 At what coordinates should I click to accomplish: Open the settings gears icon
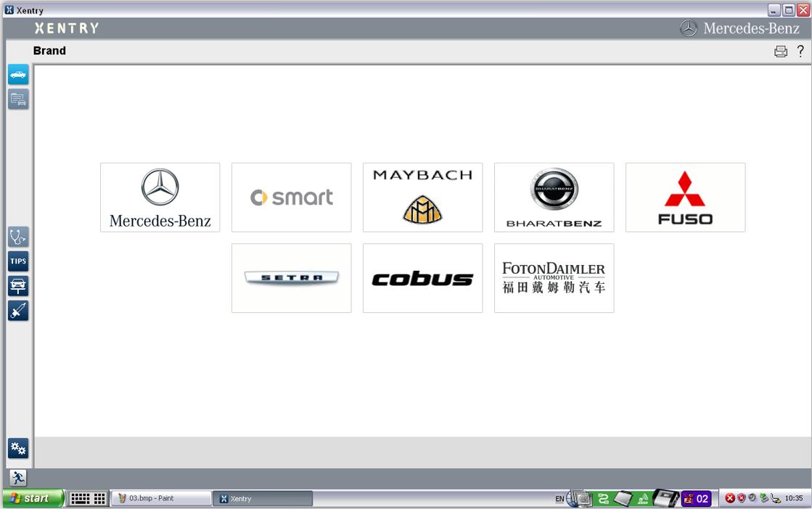pos(18,448)
